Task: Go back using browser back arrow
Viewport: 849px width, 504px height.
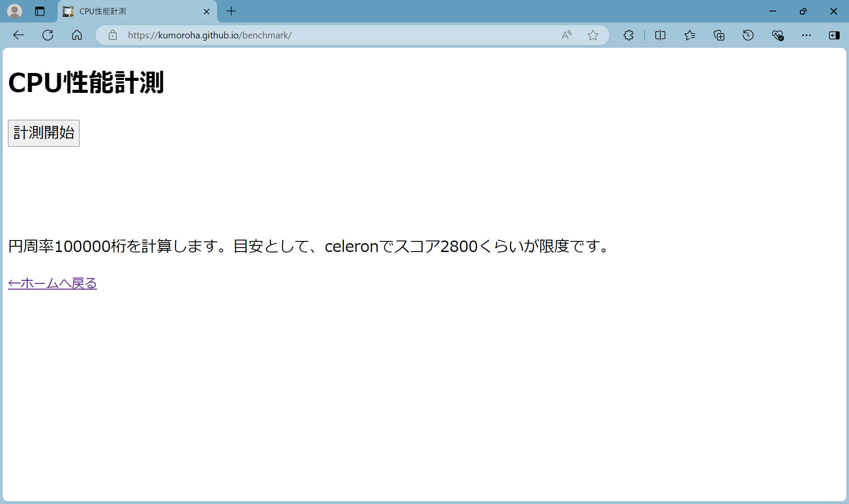Action: tap(18, 35)
